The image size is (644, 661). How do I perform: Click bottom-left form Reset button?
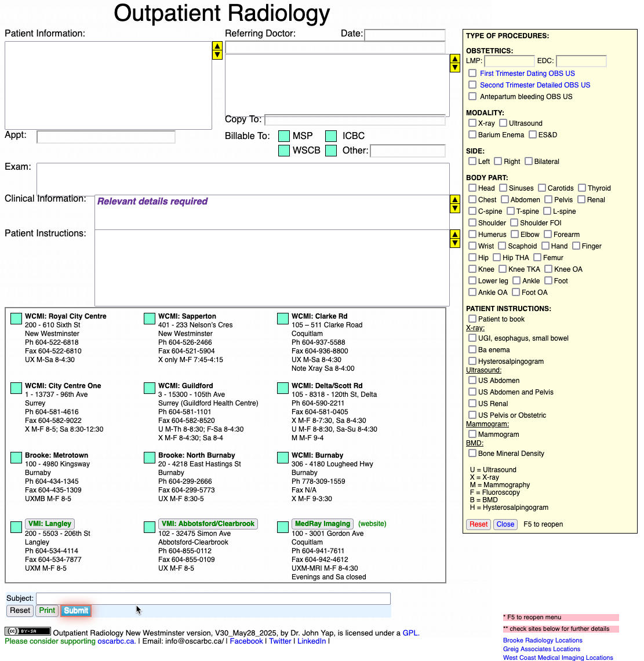click(20, 611)
